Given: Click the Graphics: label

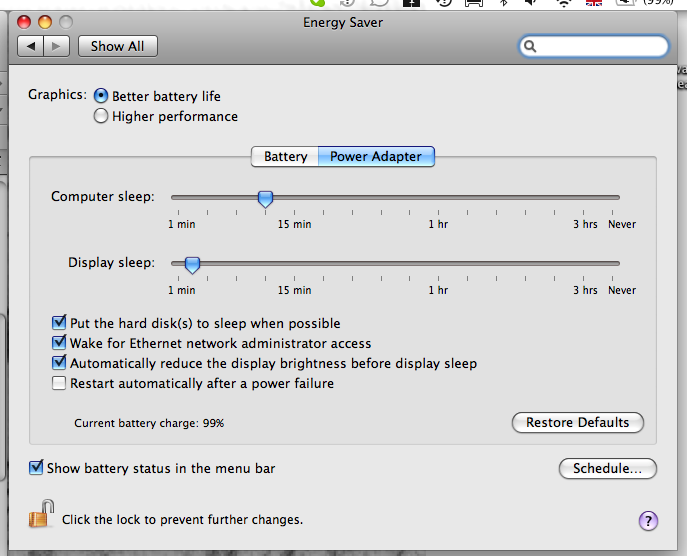Looking at the screenshot, I should click(57, 95).
